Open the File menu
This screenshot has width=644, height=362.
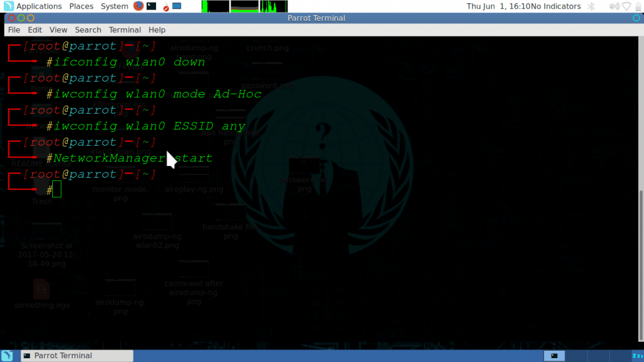14,30
